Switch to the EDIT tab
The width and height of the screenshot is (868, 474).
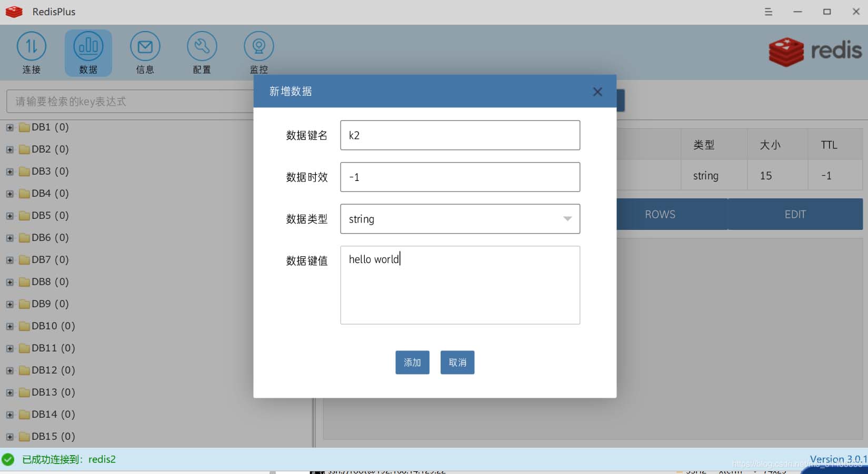(x=795, y=215)
